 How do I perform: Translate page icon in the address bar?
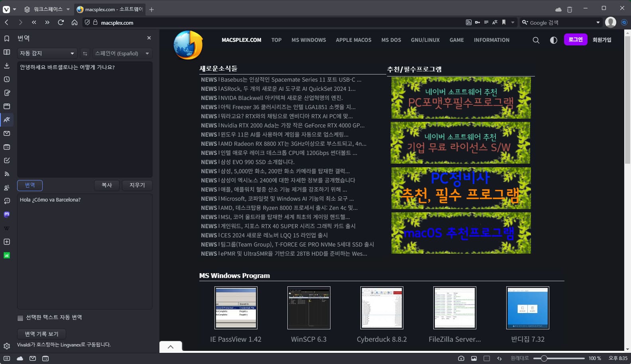[x=495, y=22]
